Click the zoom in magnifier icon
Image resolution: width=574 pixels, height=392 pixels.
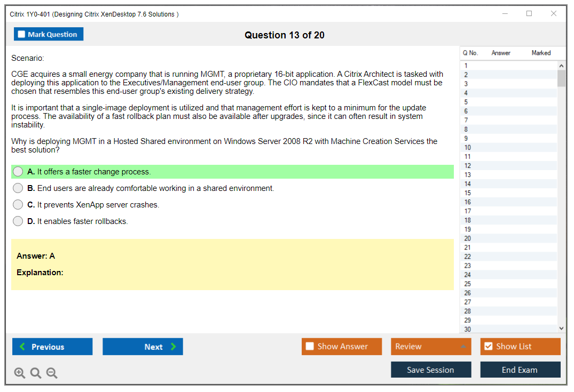click(20, 373)
